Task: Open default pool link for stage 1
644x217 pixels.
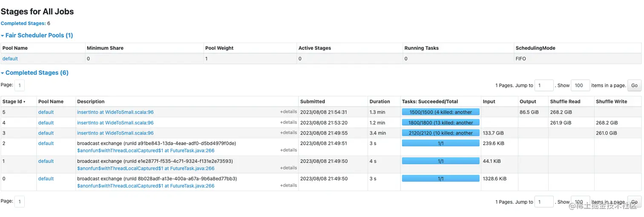Action: 46,161
